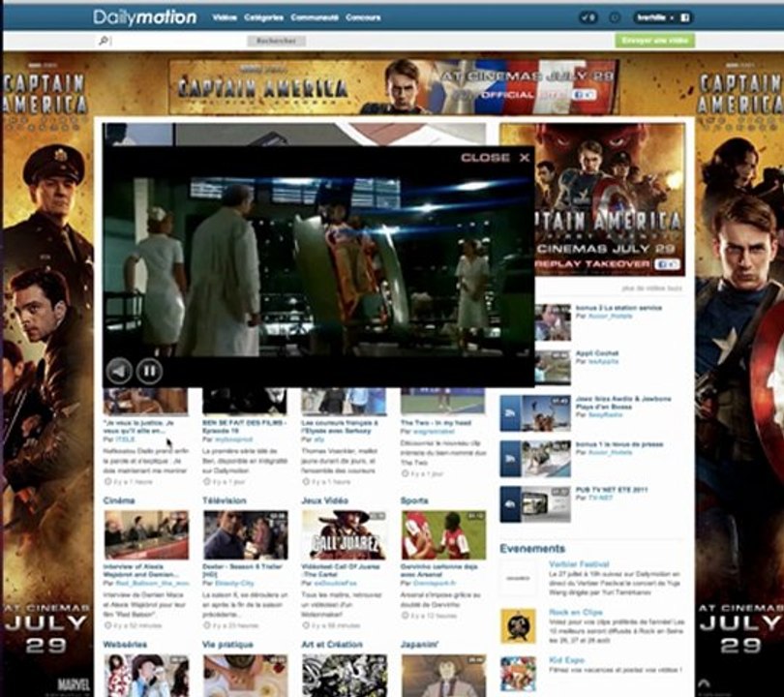Open the Cinéma category heading
Screen dimensions: 784x697
coord(119,500)
